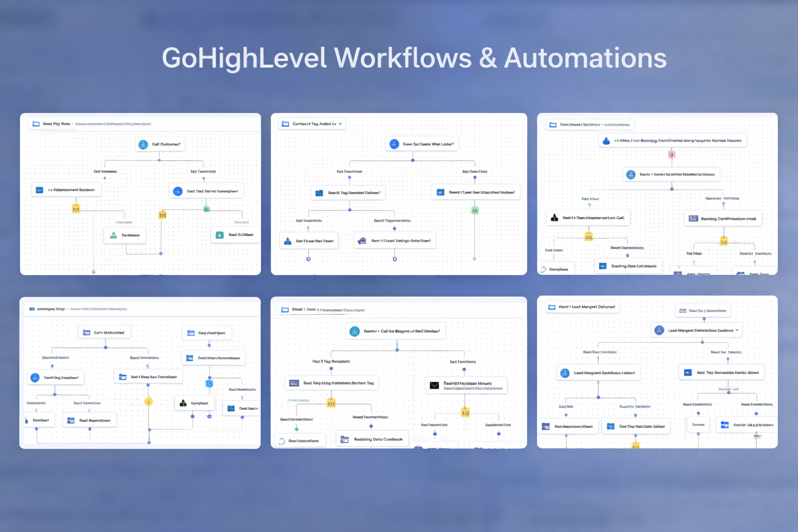Click folder icon beside Contact Tag Added
This screenshot has height=532, width=798.
click(x=285, y=124)
